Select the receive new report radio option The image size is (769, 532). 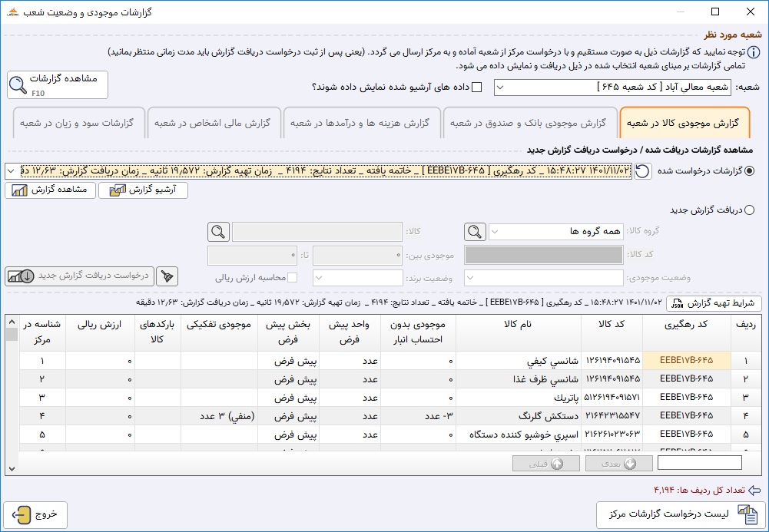point(749,210)
